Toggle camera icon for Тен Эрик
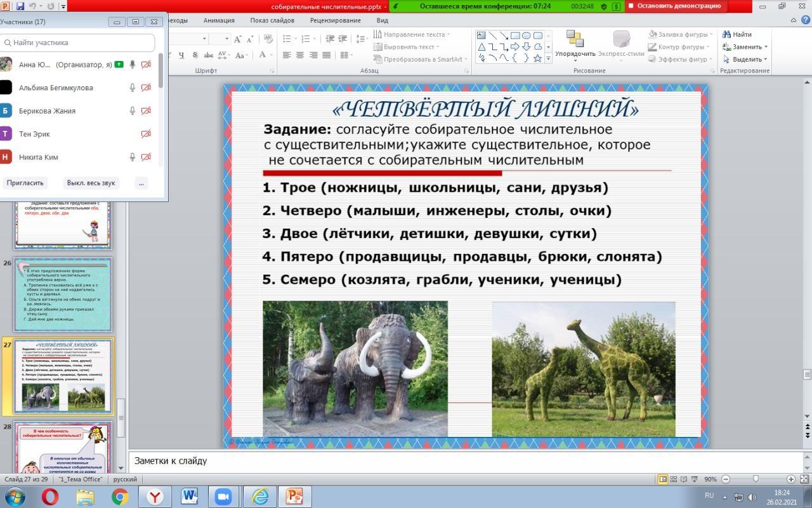The width and height of the screenshot is (812, 508). pyautogui.click(x=146, y=134)
